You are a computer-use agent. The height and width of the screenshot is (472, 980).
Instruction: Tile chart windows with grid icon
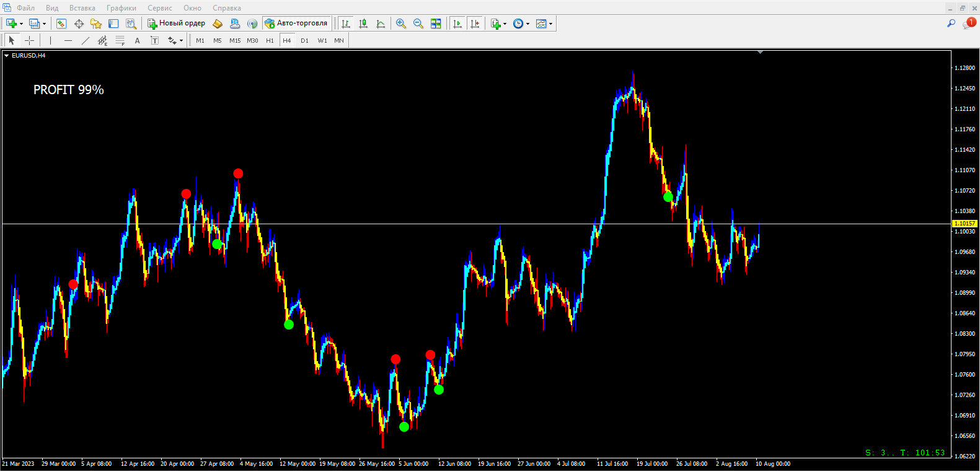(x=436, y=24)
